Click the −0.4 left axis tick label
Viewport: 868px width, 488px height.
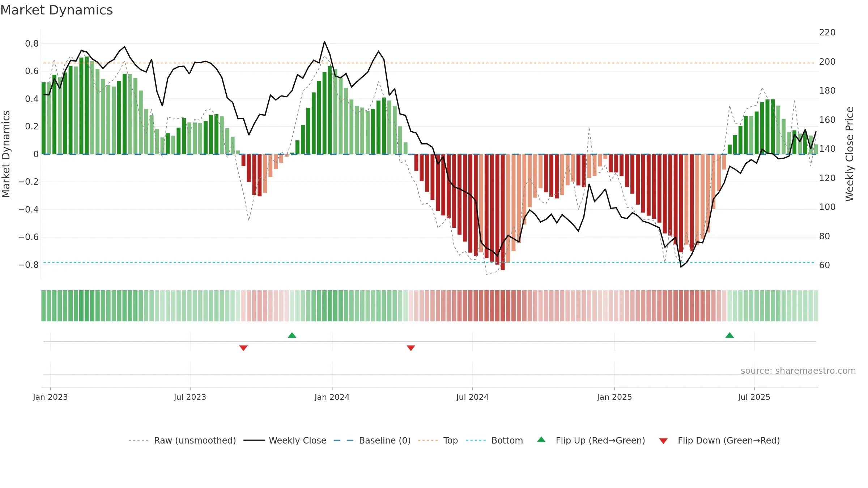[29, 210]
